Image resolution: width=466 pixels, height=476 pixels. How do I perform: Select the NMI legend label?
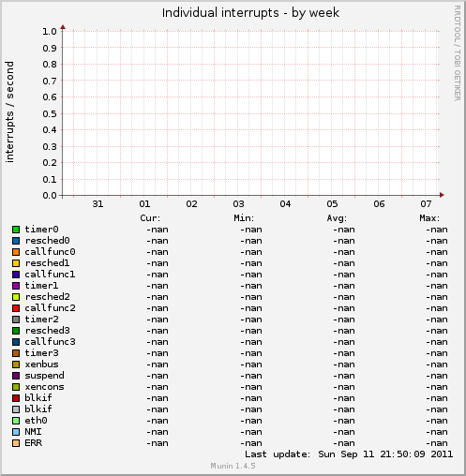point(33,432)
